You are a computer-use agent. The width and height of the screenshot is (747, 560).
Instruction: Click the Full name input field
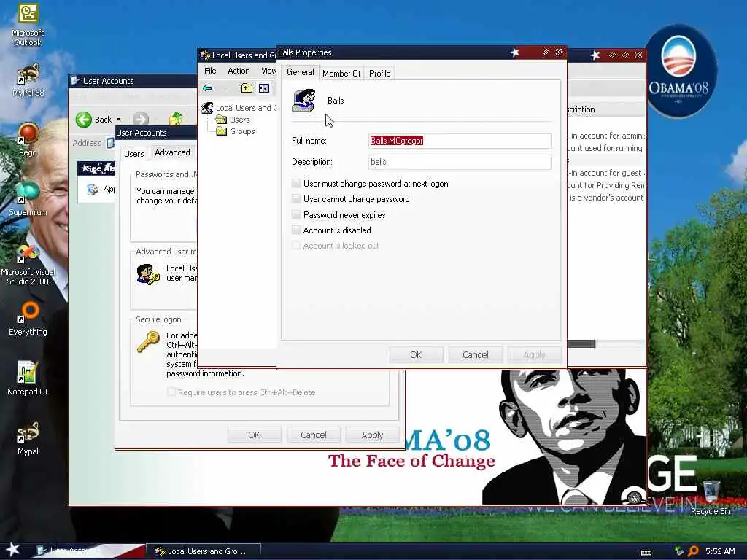460,141
